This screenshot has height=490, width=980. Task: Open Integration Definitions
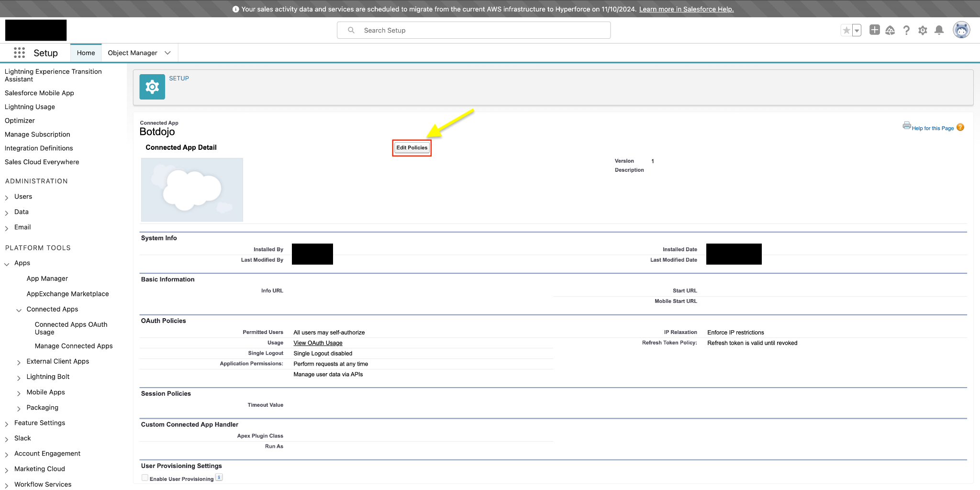tap(39, 148)
